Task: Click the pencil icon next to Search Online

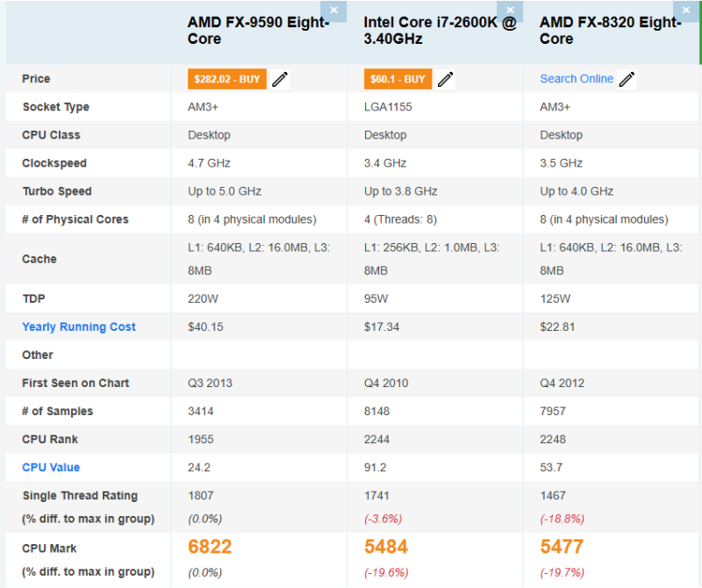Action: 627,79
